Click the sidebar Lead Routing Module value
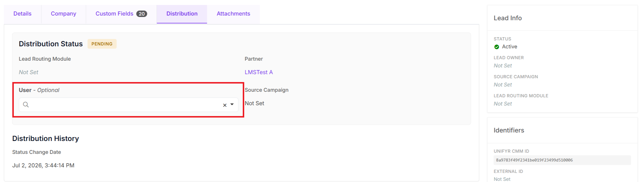The image size is (644, 182). [x=503, y=104]
